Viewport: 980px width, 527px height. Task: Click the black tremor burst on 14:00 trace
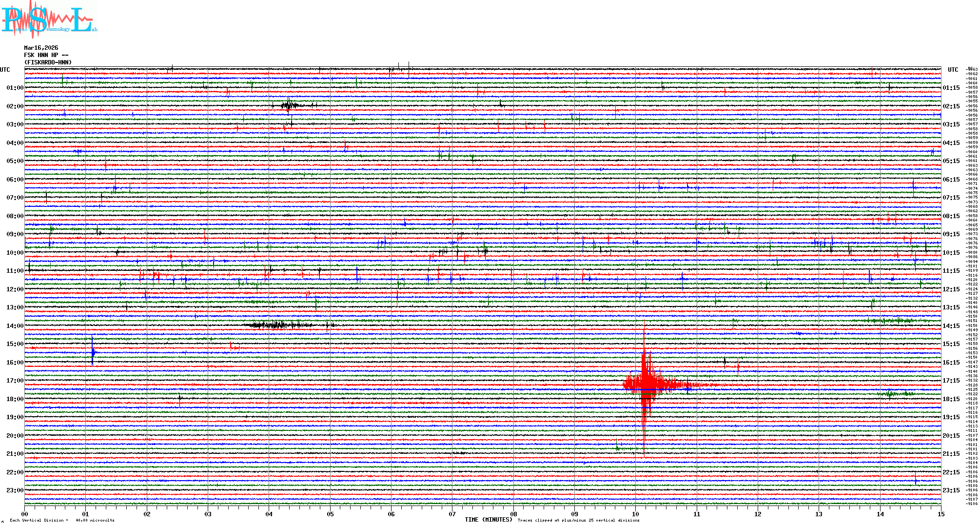278,325
